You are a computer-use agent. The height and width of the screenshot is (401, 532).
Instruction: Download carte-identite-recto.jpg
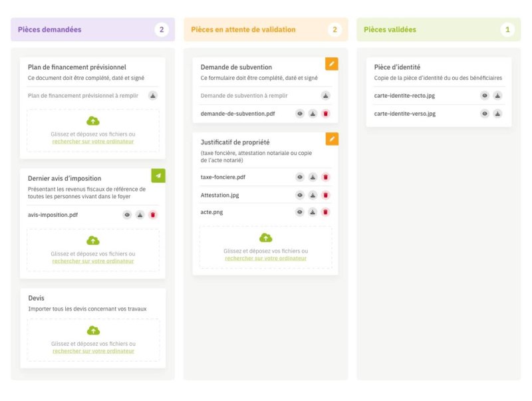498,96
